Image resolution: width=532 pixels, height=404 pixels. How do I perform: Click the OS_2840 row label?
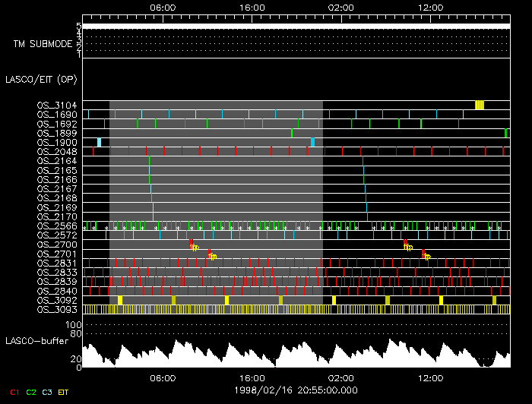click(x=57, y=291)
